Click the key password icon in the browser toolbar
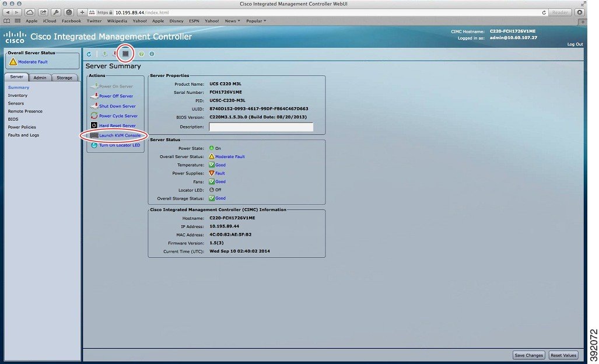Viewport: 599px width, 364px height. click(x=56, y=13)
